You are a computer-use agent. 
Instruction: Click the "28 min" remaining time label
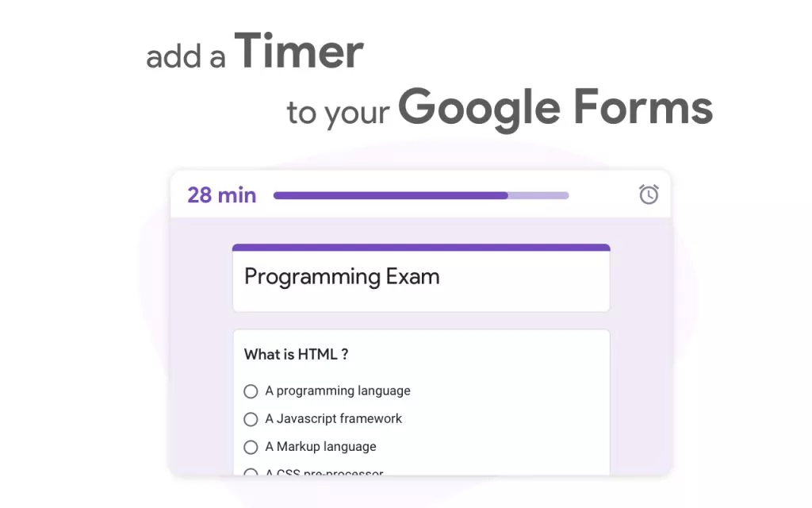point(221,195)
